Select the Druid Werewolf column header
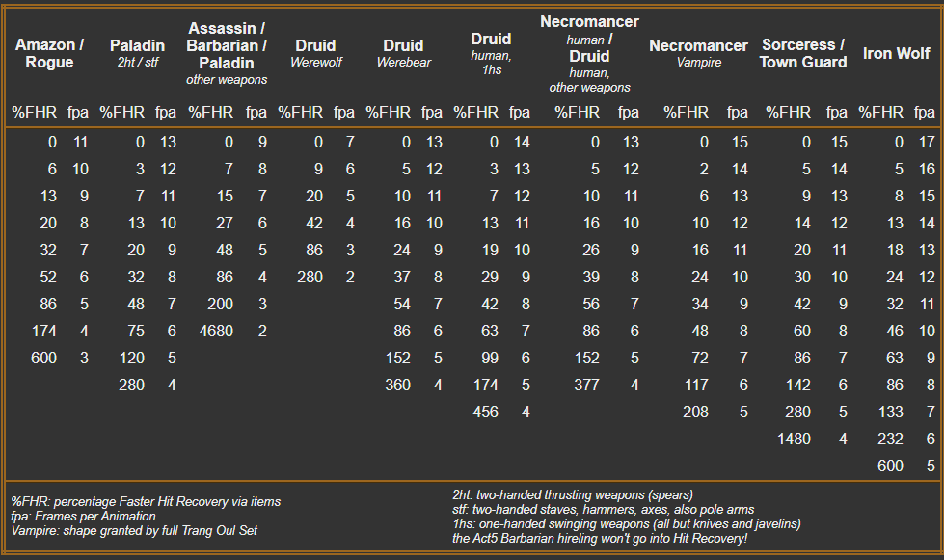944x560 pixels. [x=315, y=53]
